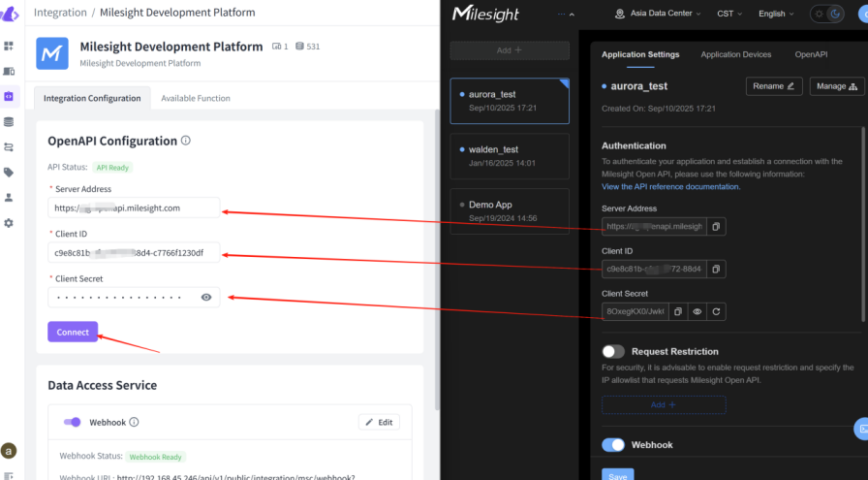Enable the Request Restriction switch
The width and height of the screenshot is (868, 480).
[x=613, y=352]
